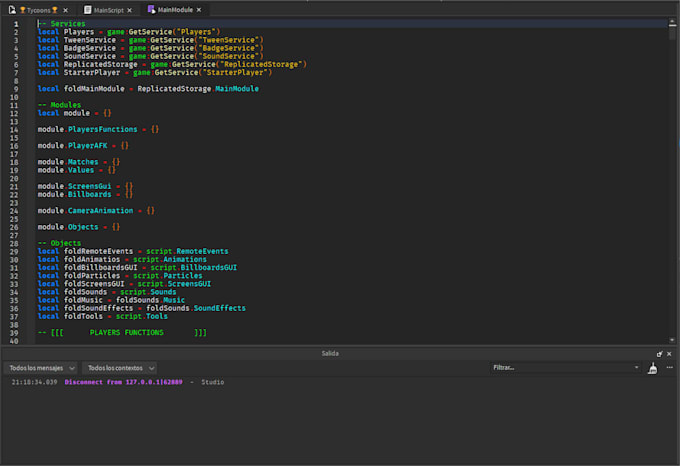This screenshot has width=680, height=466.
Task: Expand the filter history dropdown arrow
Action: (636, 368)
